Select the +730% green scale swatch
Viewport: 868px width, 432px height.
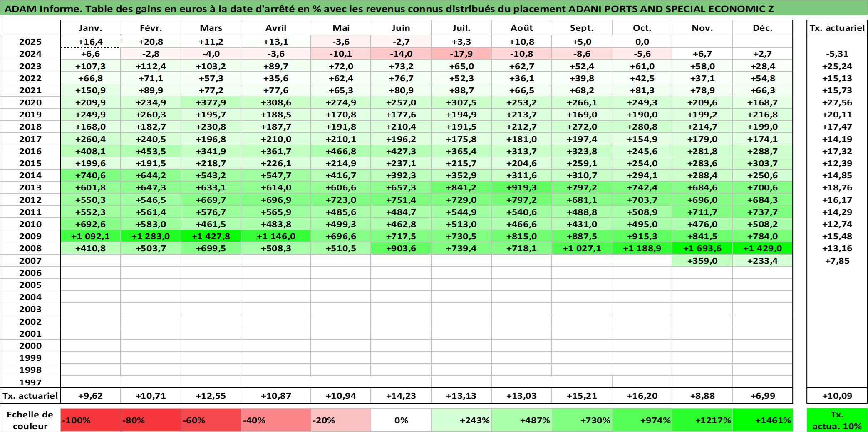(582, 420)
